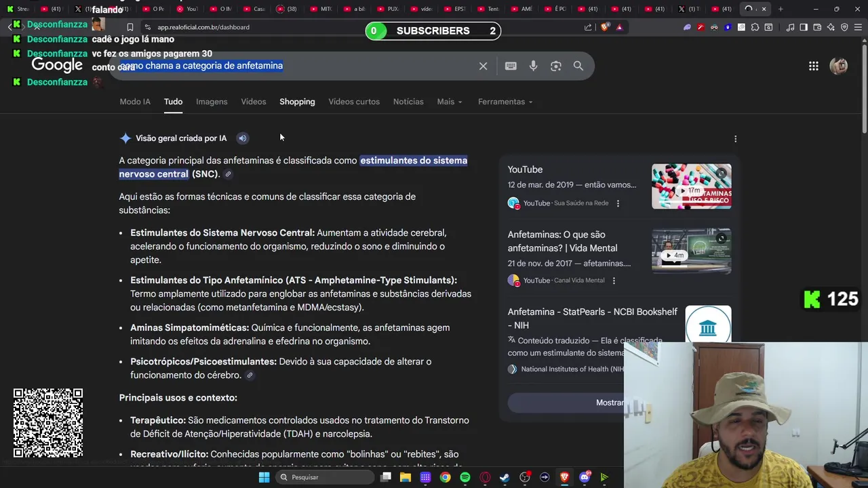
Task: Open the YouTube source card title
Action: point(525,169)
